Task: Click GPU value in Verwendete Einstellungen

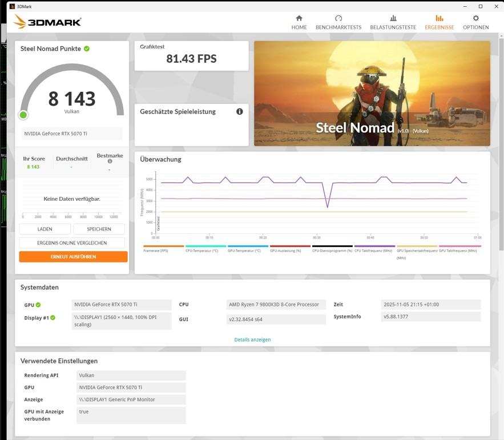Action: (x=131, y=387)
